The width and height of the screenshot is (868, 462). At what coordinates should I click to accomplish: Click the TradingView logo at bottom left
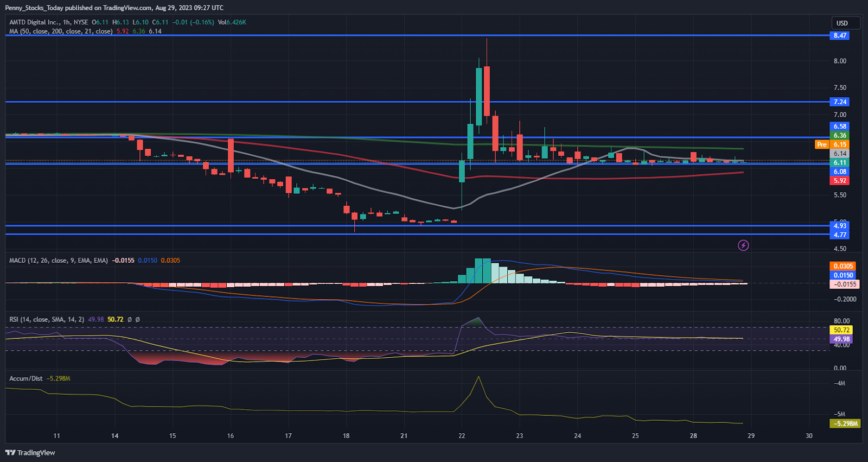(30, 453)
